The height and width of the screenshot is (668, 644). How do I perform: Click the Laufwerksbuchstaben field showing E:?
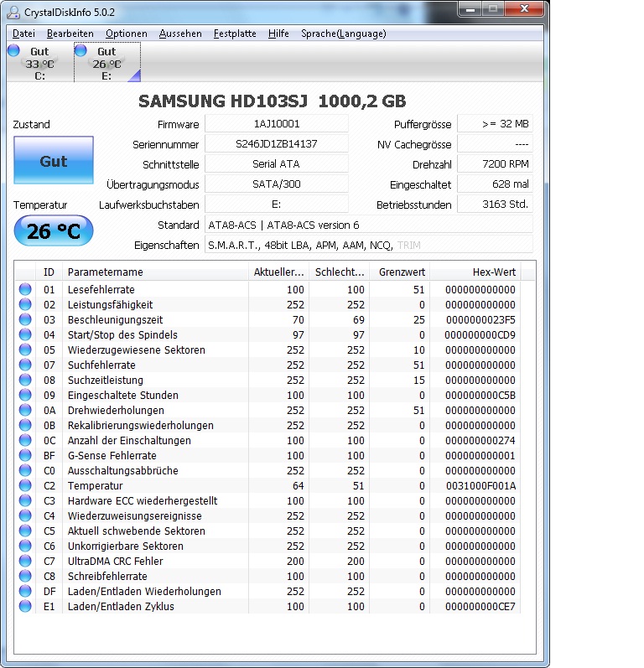click(277, 205)
